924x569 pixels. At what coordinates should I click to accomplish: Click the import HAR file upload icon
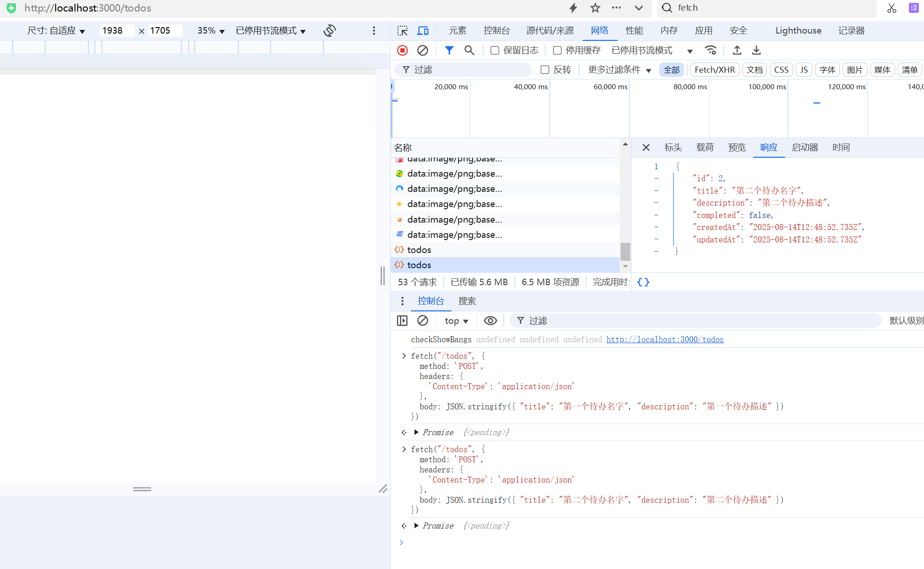(737, 51)
